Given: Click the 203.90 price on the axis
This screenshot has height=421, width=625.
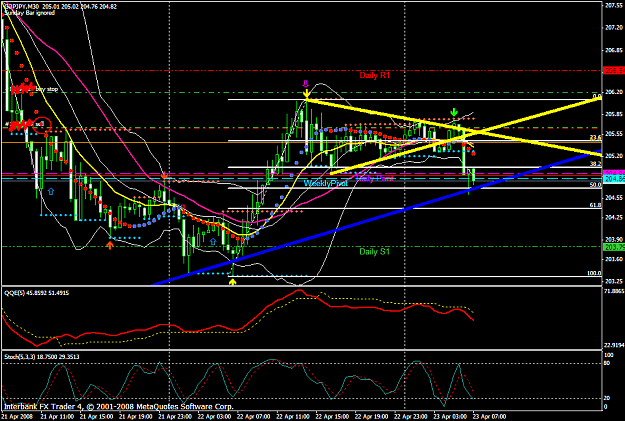Looking at the screenshot, I should (615, 239).
